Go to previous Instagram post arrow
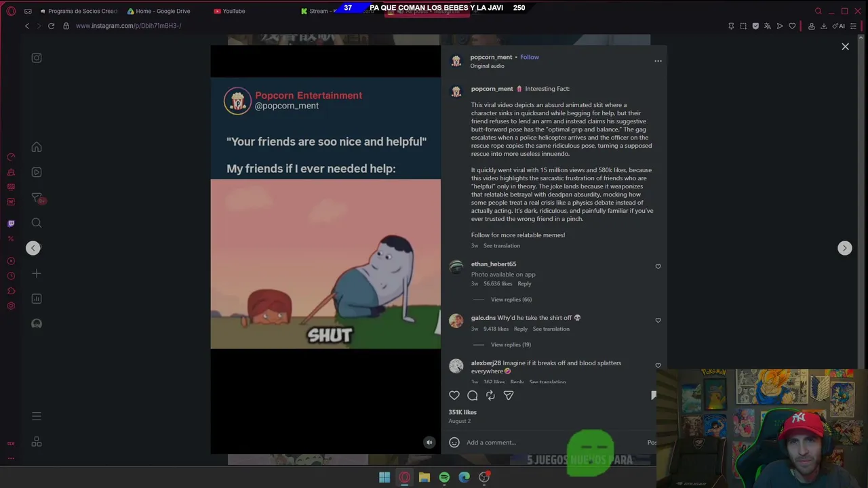Image resolution: width=868 pixels, height=488 pixels. coord(33,248)
